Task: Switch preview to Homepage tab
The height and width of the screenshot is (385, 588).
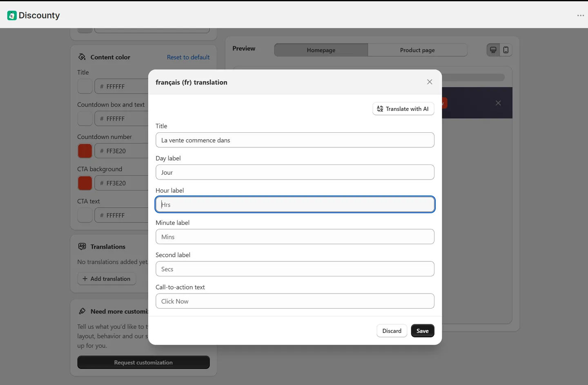Action: point(321,50)
